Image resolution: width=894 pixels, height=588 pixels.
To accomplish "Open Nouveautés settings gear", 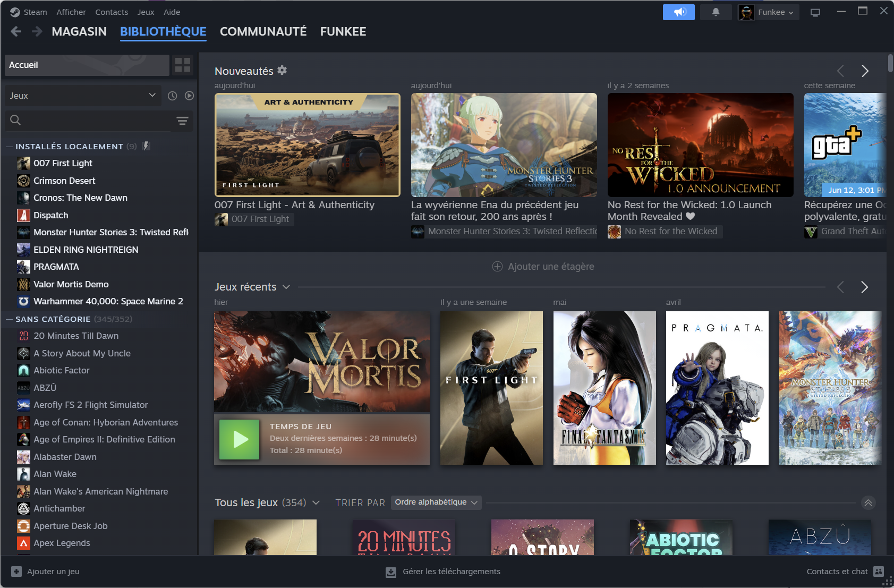I will click(x=282, y=70).
